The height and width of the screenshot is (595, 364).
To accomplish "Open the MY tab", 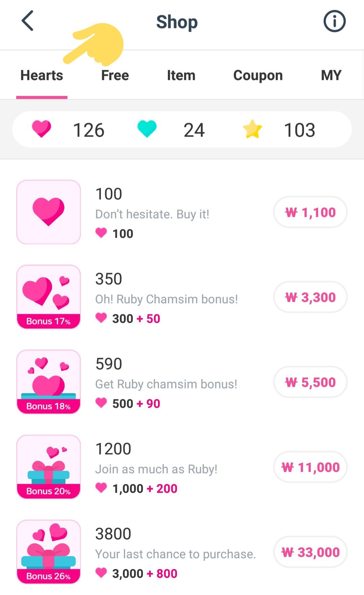I will [x=331, y=75].
